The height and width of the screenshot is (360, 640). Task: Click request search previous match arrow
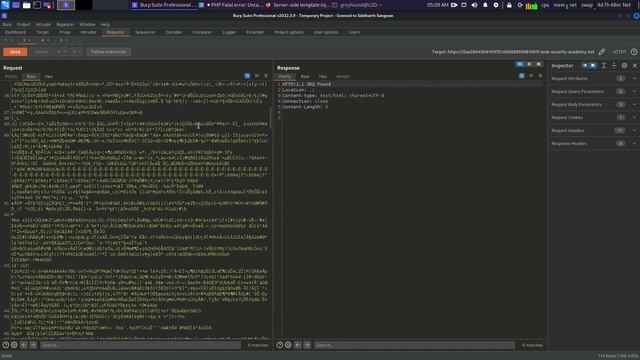coord(24,345)
